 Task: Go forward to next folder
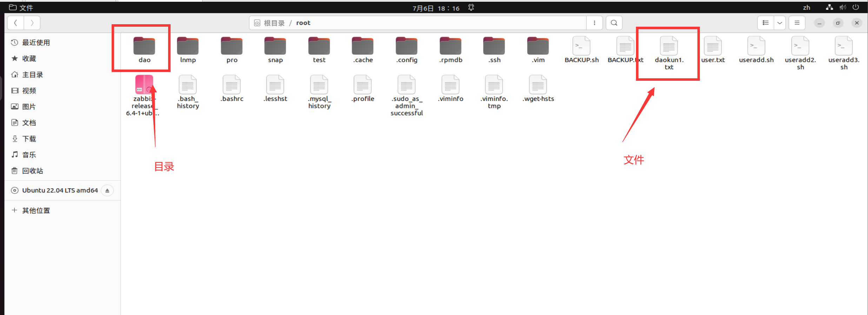pyautogui.click(x=32, y=23)
